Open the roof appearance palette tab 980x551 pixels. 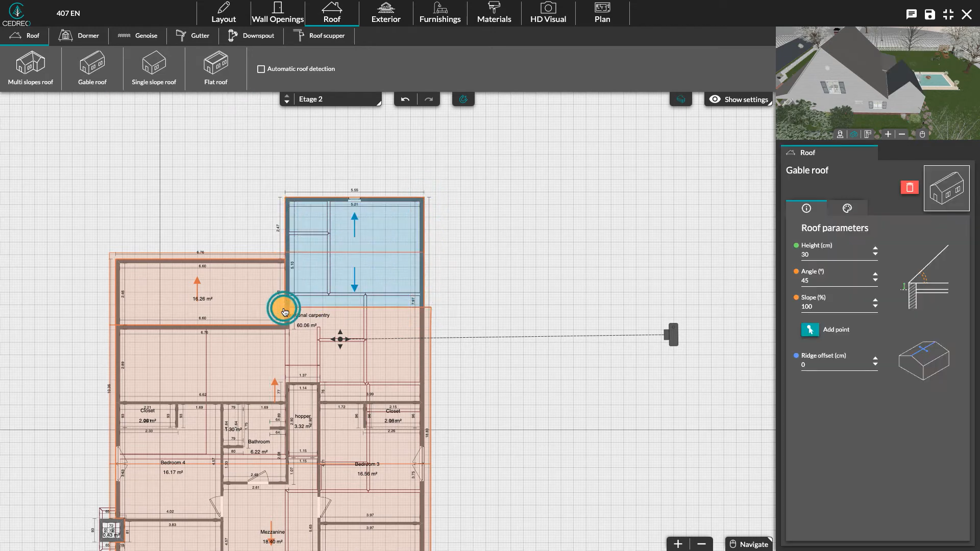point(847,208)
